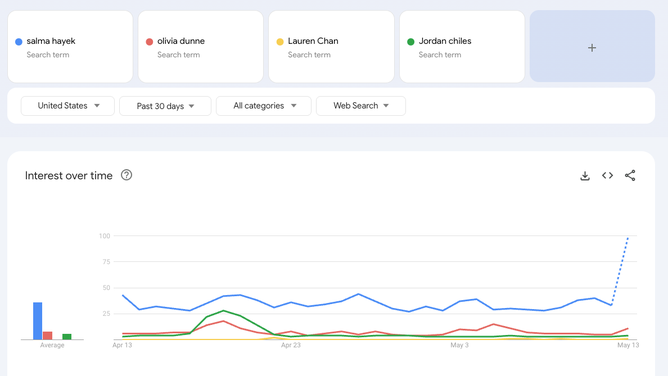This screenshot has width=668, height=376.
Task: Edit the salma hayek search term card
Action: click(70, 47)
